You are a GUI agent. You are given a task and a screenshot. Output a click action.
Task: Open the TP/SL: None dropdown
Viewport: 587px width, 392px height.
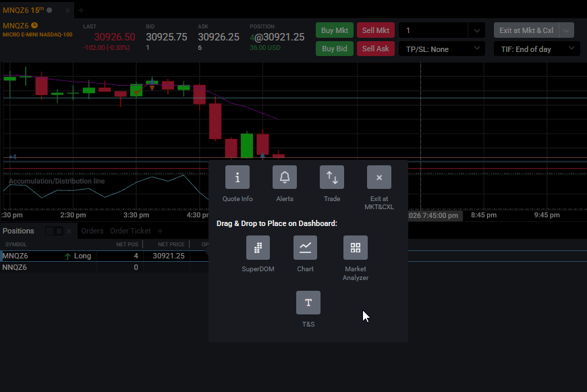[x=442, y=49]
